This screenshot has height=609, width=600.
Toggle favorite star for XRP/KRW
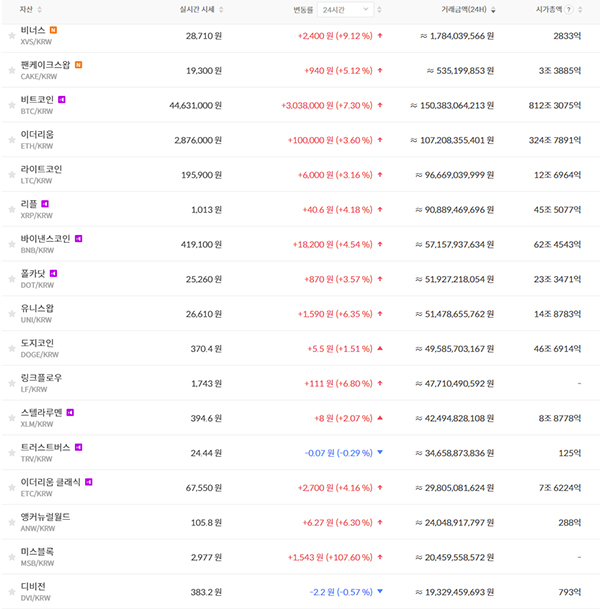point(12,210)
